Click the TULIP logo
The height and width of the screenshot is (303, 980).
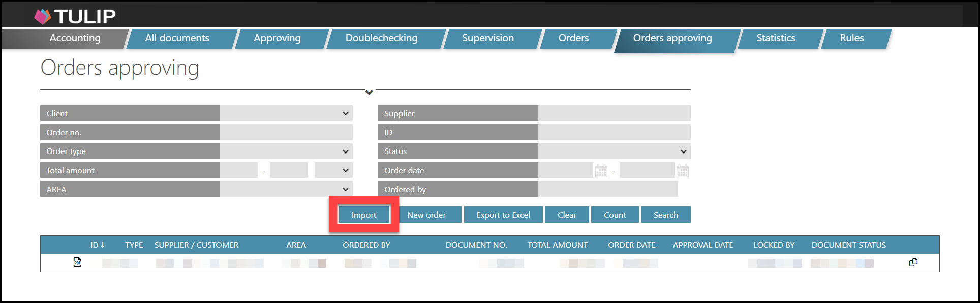(x=75, y=16)
